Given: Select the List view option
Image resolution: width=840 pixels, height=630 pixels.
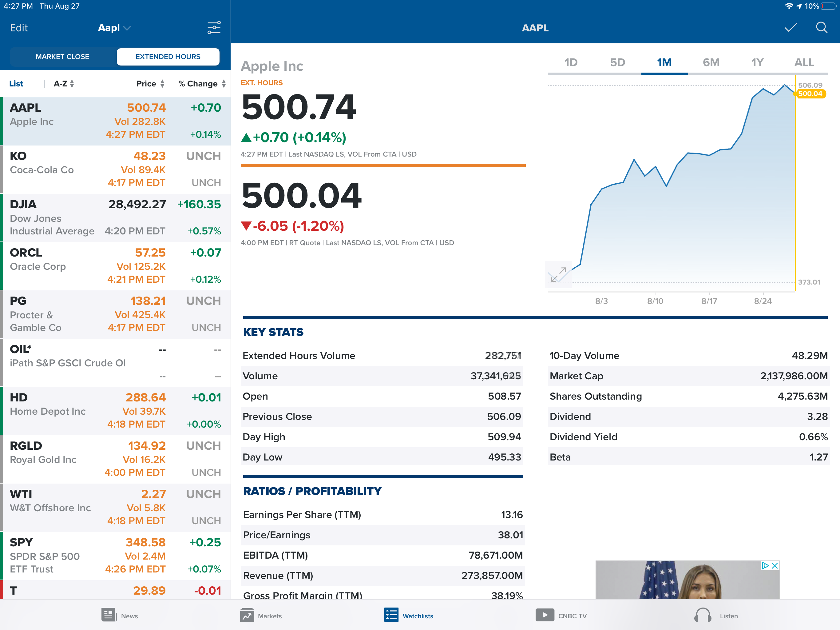Looking at the screenshot, I should 16,84.
